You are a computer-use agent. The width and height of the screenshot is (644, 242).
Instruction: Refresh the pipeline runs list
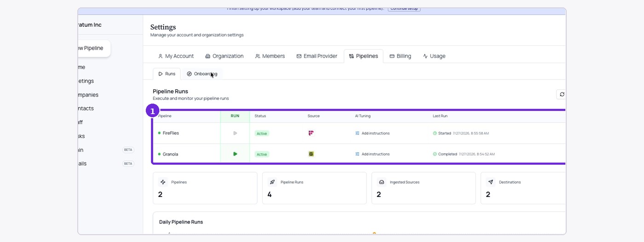coord(561,94)
